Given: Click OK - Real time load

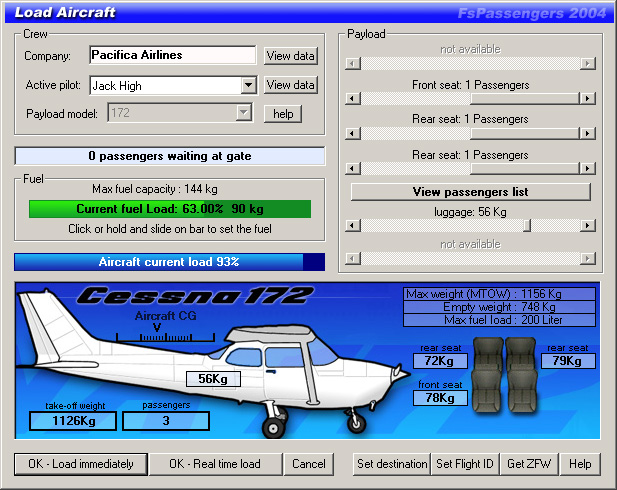Looking at the screenshot, I should pyautogui.click(x=215, y=464).
